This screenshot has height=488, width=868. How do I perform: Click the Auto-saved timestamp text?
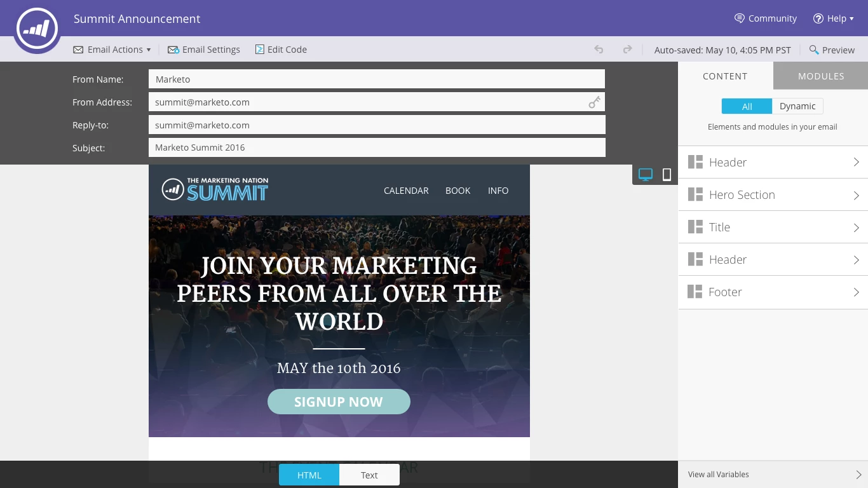click(722, 50)
